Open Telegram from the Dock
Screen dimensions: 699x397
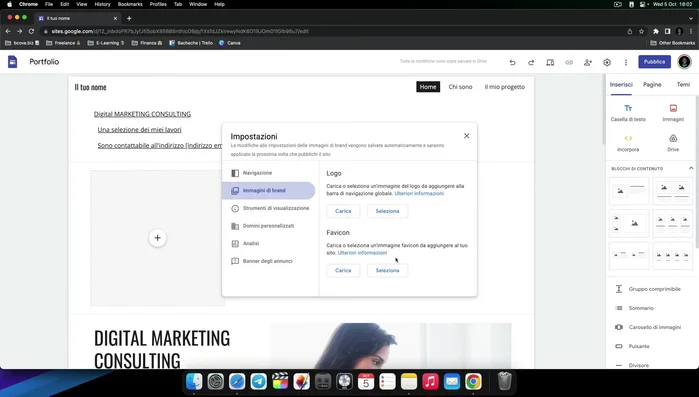pos(259,381)
